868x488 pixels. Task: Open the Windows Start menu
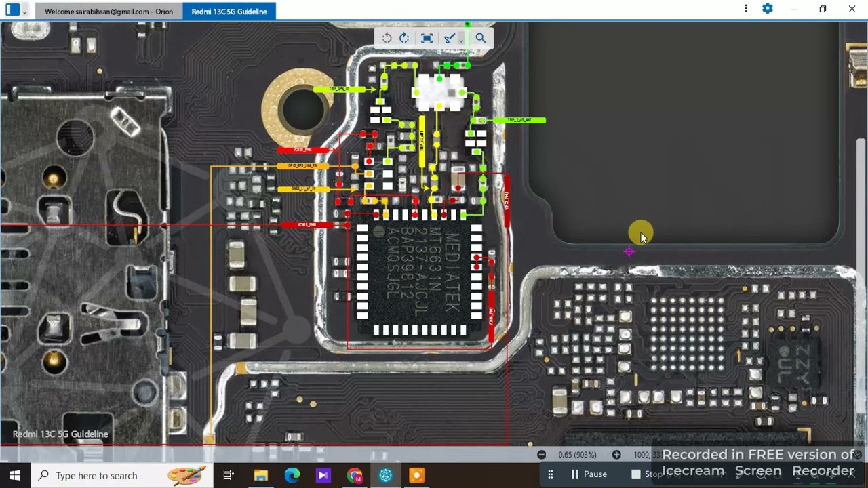[x=15, y=475]
